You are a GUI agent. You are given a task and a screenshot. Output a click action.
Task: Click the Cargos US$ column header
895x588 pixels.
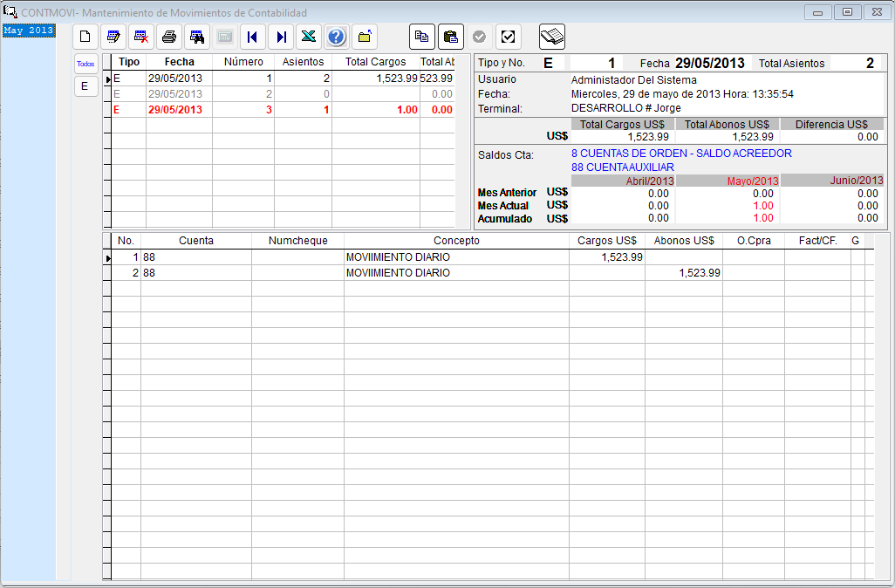click(607, 240)
